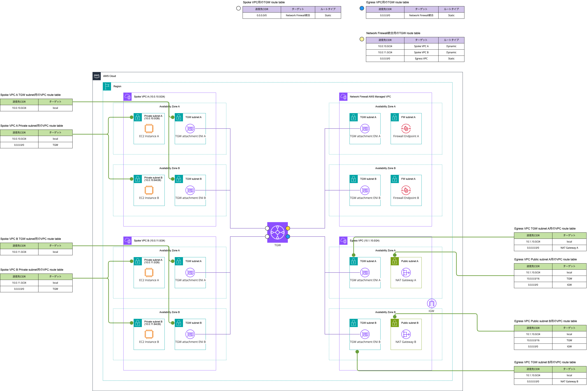Click TGW attachment ENI B in Spoke VPC A
This screenshot has height=391, width=588.
tap(190, 190)
